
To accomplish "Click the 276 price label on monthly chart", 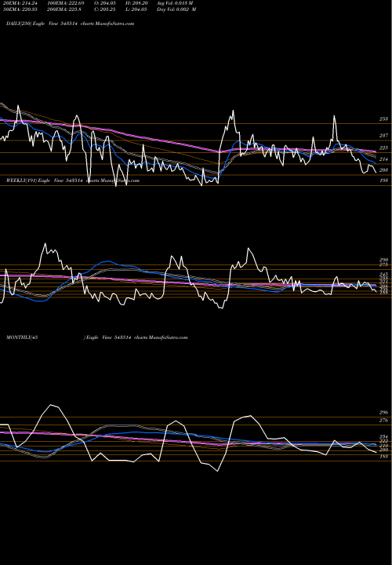I will point(383,421).
